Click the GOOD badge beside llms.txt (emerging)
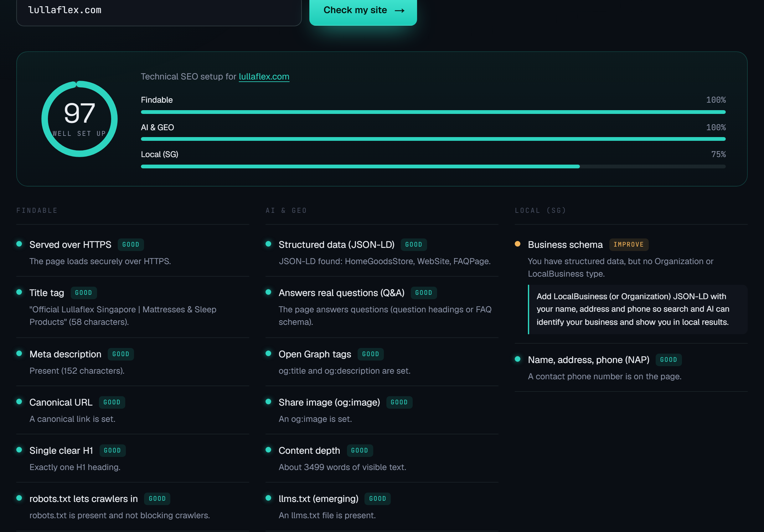 click(x=378, y=499)
